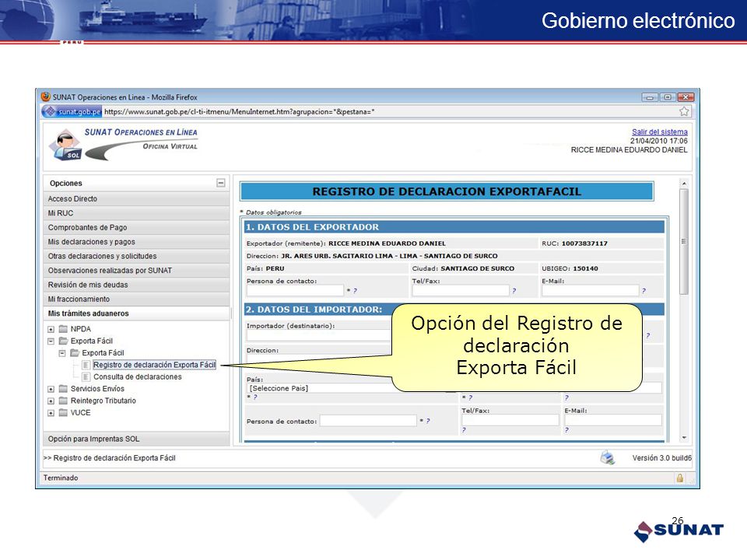
Task: Click help question mark next to exporter Tel/Fax
Action: pos(514,290)
